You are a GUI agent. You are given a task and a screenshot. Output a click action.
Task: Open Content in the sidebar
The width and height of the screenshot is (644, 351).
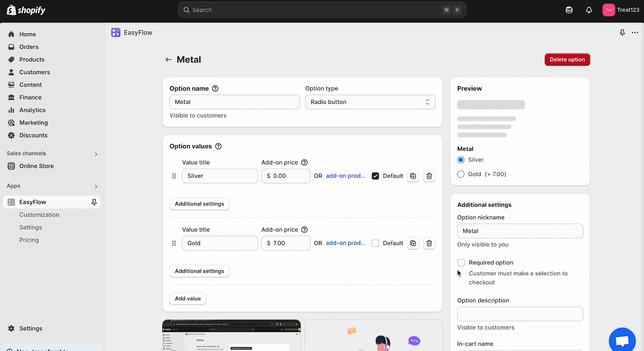tap(31, 85)
